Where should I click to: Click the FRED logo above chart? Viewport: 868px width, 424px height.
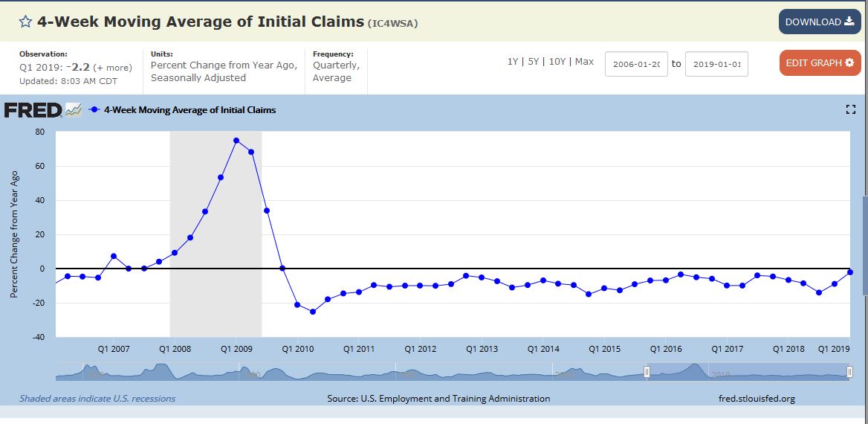point(33,110)
